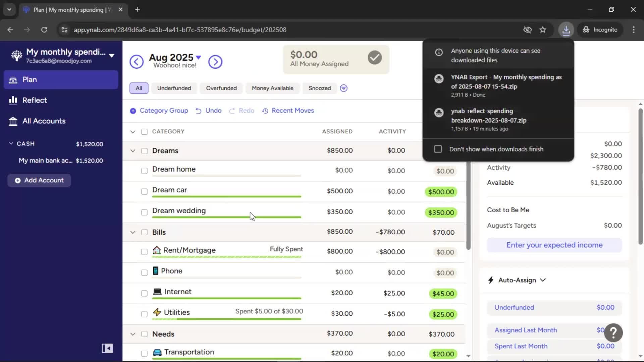
Task: Click the Internet laptop emoji icon
Action: coord(157,292)
